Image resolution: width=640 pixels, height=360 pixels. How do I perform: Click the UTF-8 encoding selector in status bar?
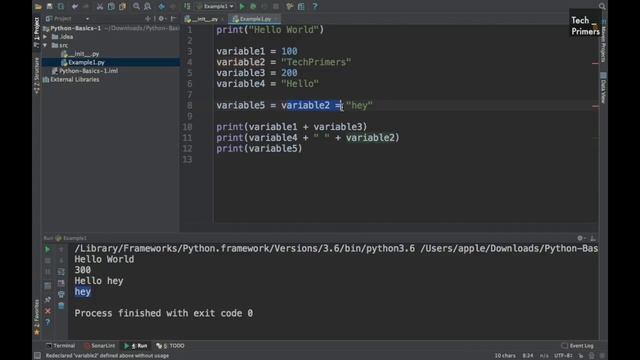[x=563, y=356]
